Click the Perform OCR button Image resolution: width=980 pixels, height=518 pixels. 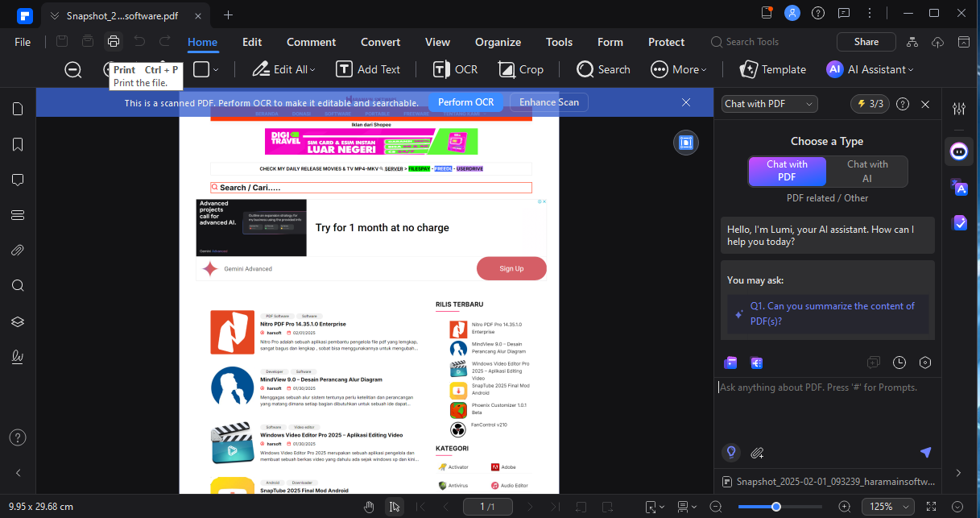click(x=465, y=102)
